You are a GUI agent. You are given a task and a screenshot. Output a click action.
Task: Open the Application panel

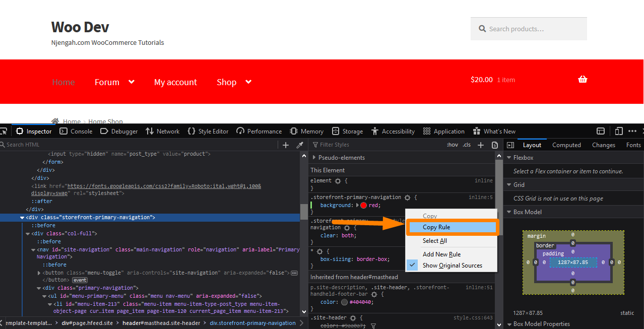tap(444, 131)
